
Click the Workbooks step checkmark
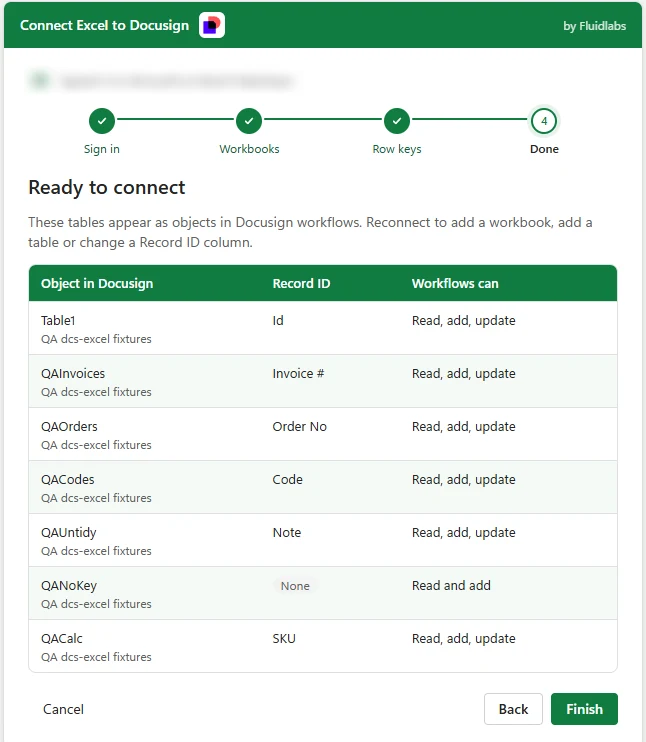point(249,121)
